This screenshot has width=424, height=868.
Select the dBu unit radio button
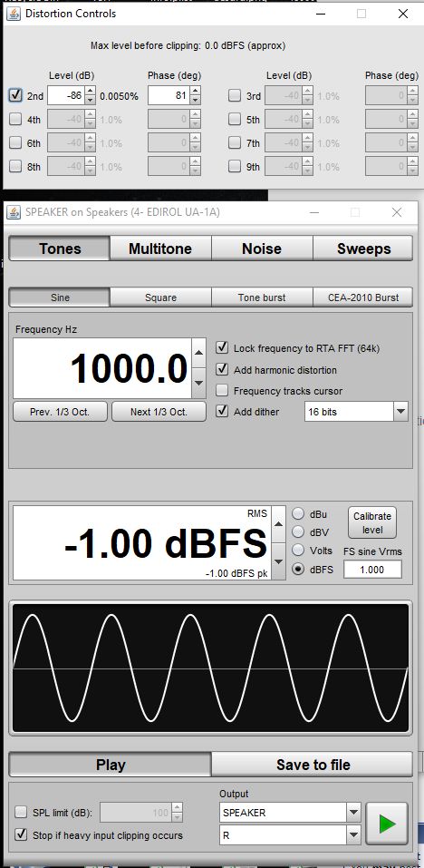click(298, 513)
